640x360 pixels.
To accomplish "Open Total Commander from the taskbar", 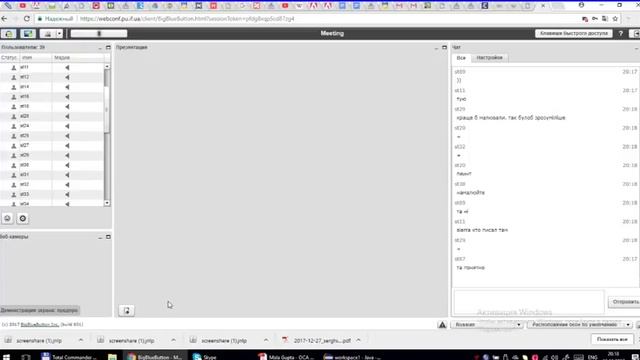I will [x=69, y=357].
